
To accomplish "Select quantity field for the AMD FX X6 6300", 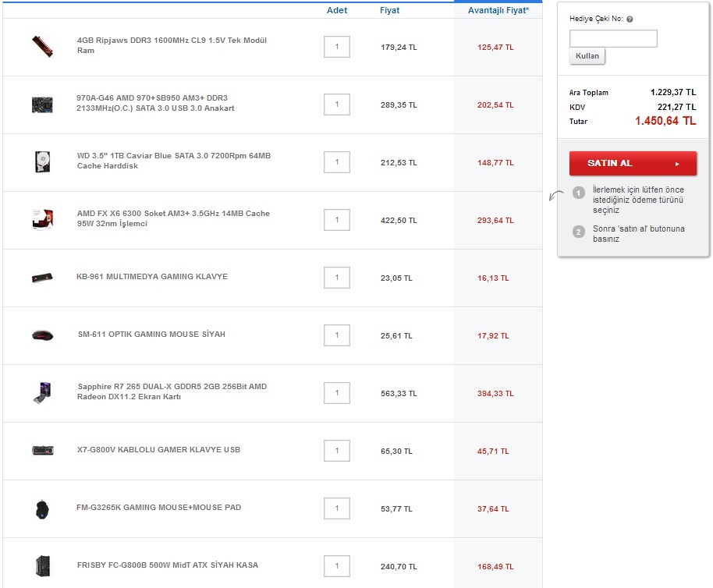I will (x=337, y=220).
